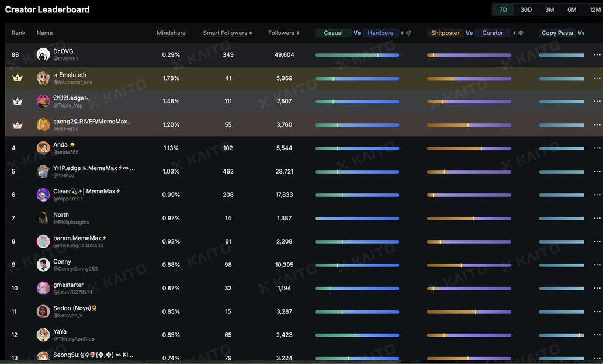
Task: Select the Hardcore label pill
Action: pos(380,33)
